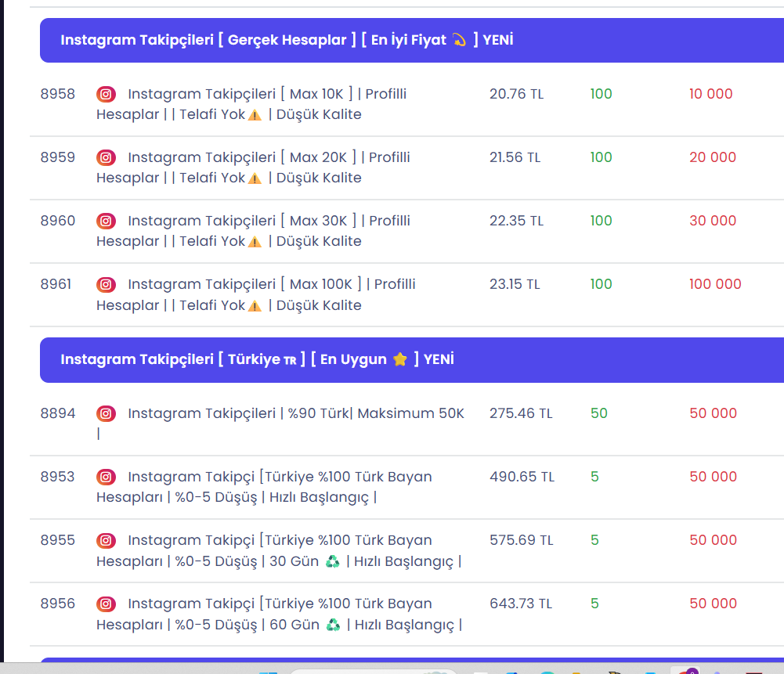The width and height of the screenshot is (784, 674).
Task: Click maximum order 50 000 in row 8894
Action: (x=714, y=413)
